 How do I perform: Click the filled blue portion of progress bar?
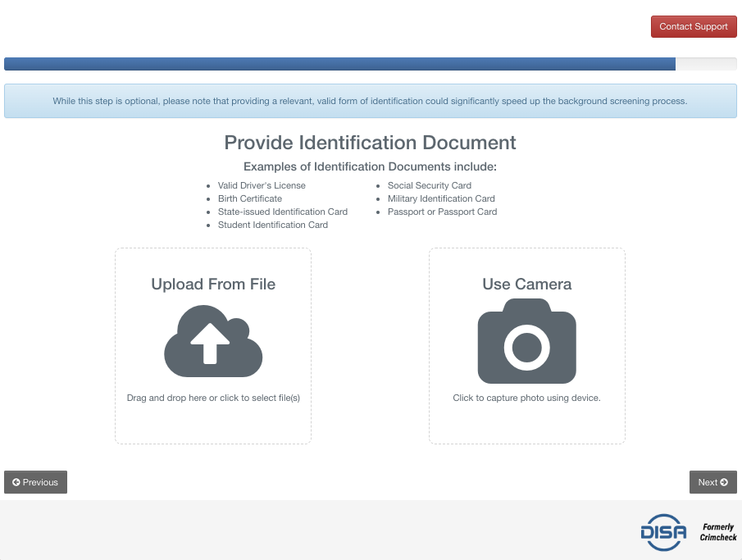point(339,64)
